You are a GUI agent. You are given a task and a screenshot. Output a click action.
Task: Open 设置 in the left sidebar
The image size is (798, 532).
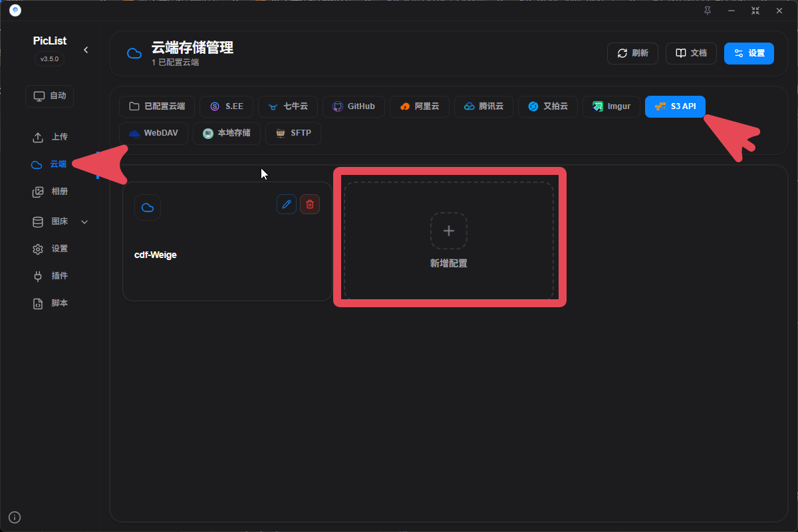(50, 249)
